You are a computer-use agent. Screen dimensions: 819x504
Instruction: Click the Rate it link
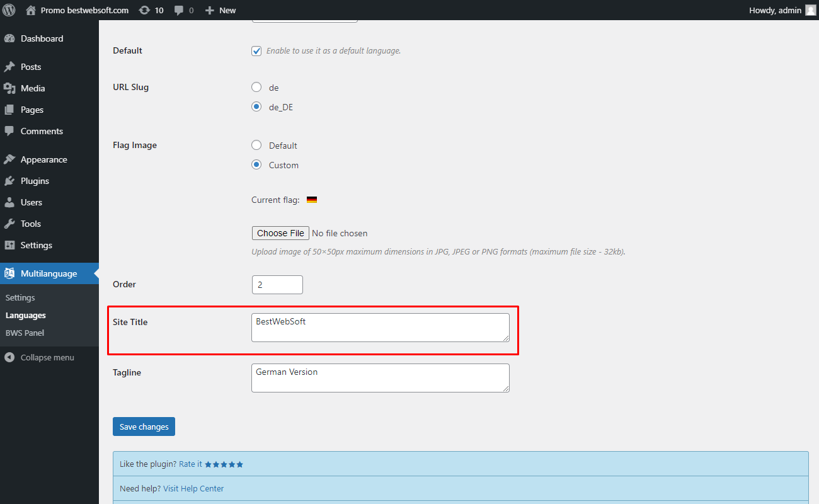[x=190, y=464]
